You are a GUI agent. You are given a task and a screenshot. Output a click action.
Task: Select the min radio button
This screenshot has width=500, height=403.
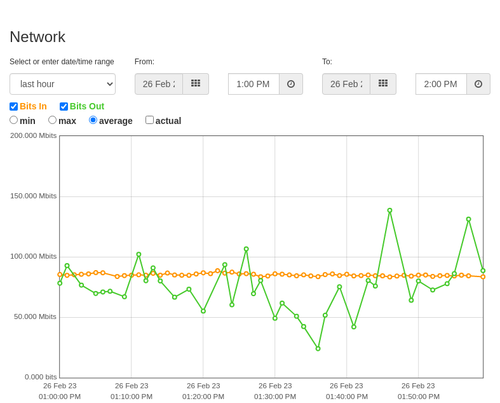14,120
